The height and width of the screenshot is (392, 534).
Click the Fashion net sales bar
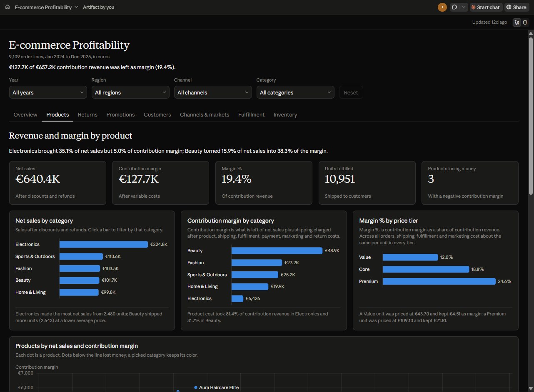(x=80, y=268)
